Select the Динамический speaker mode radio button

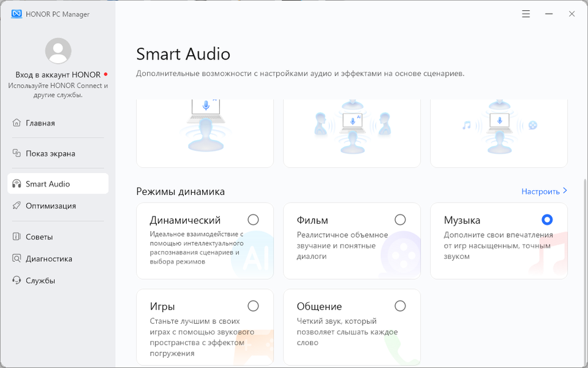pyautogui.click(x=253, y=220)
